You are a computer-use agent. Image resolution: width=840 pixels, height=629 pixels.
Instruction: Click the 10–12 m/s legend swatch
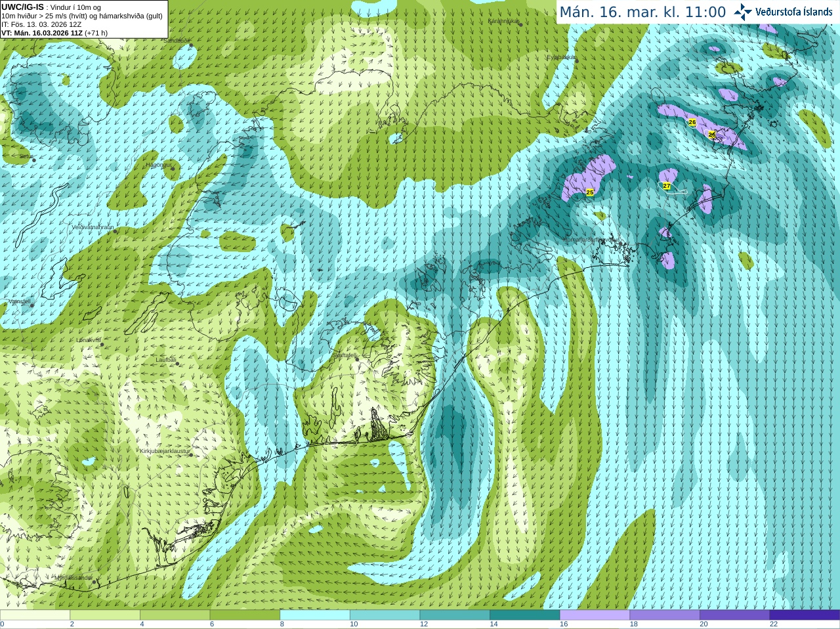click(x=385, y=615)
